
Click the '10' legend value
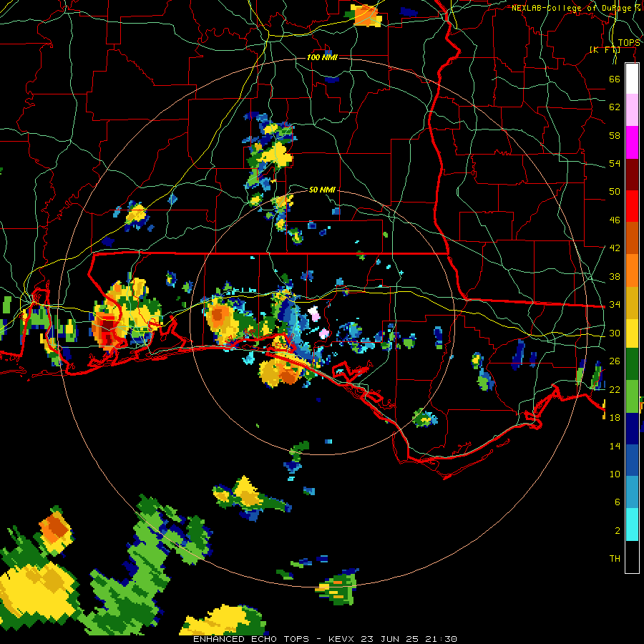(x=615, y=474)
